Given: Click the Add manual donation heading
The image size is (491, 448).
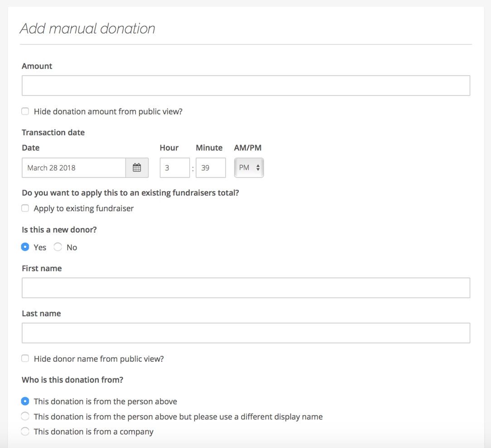Looking at the screenshot, I should click(x=87, y=29).
